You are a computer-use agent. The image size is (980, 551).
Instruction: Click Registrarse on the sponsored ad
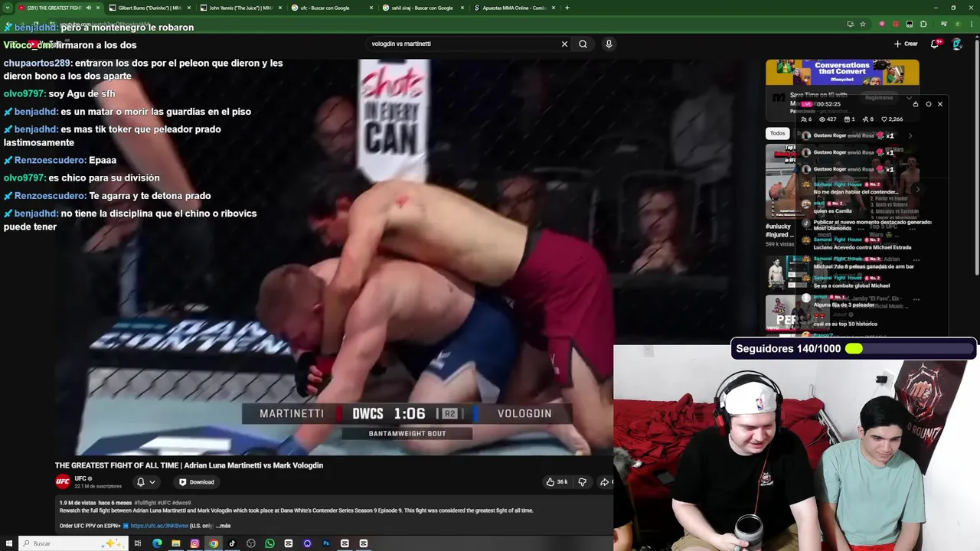tap(879, 97)
